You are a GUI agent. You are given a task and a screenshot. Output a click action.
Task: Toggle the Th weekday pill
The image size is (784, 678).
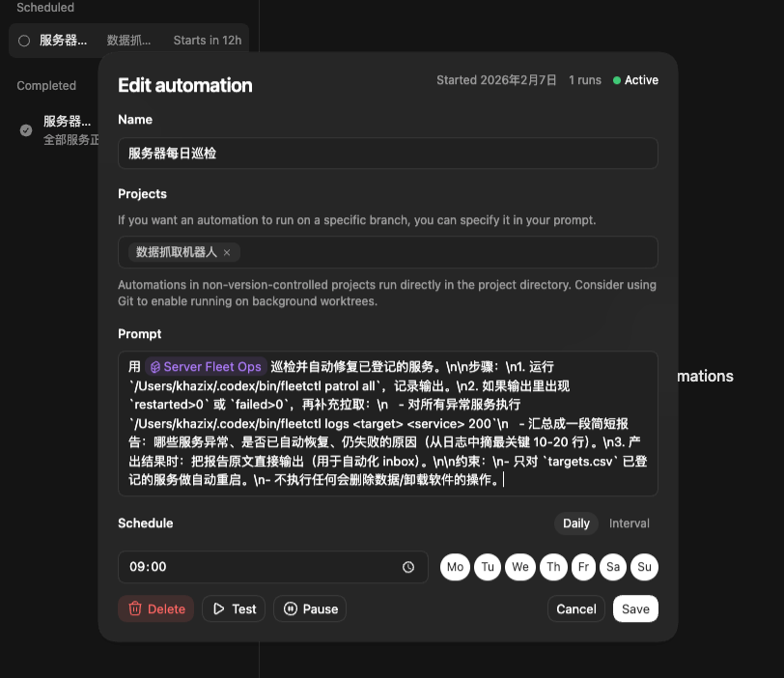pyautogui.click(x=553, y=567)
